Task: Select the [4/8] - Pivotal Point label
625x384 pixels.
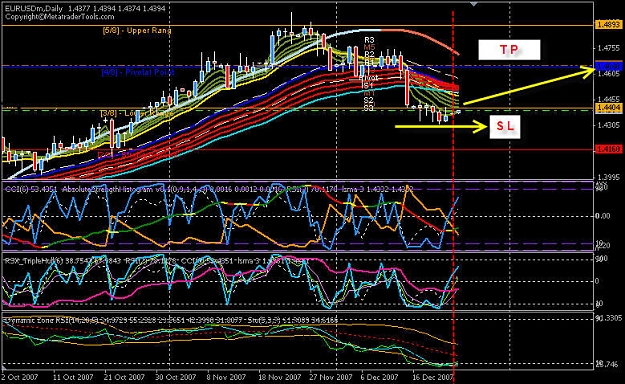Action: (138, 72)
